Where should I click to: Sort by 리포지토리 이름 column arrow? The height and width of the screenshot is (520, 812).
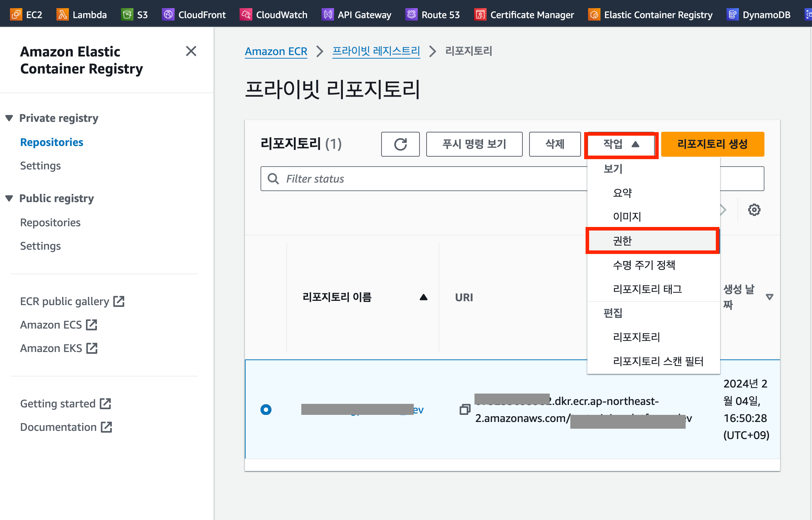point(423,297)
